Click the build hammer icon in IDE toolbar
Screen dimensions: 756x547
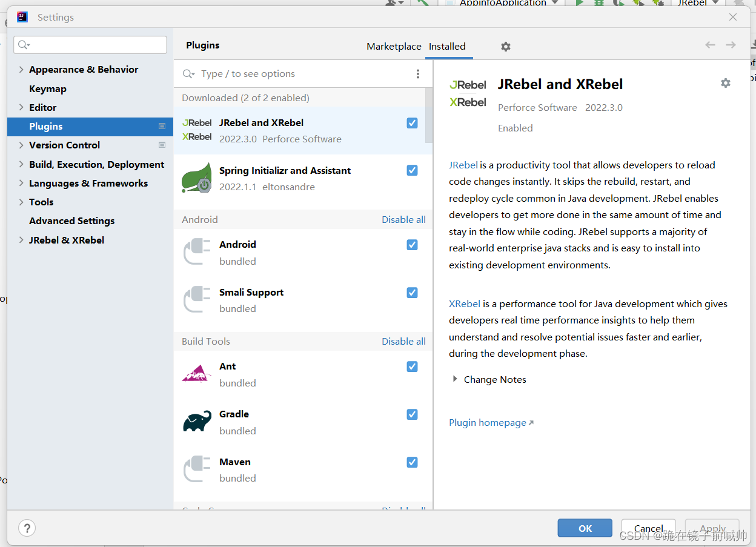423,3
